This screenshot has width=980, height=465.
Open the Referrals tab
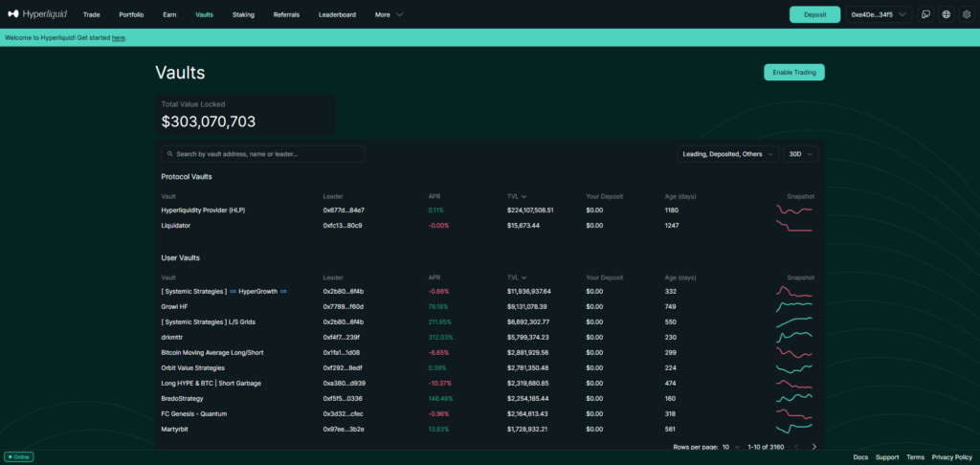[286, 14]
